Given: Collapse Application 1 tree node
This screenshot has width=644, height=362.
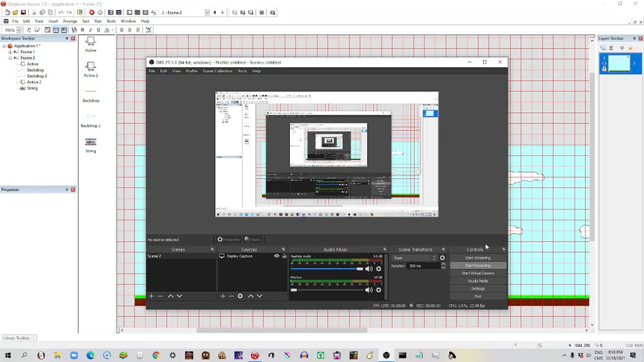Looking at the screenshot, I should tap(4, 46).
